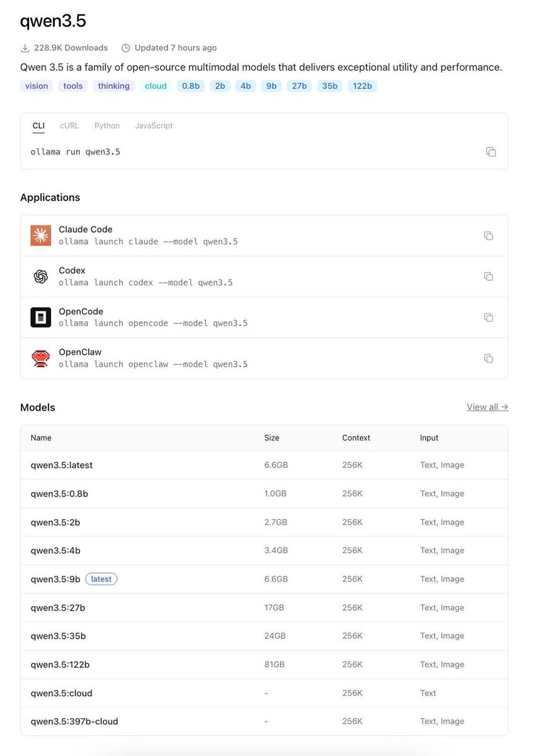This screenshot has height=756, width=541.
Task: Click the Size column header
Action: [x=271, y=438]
